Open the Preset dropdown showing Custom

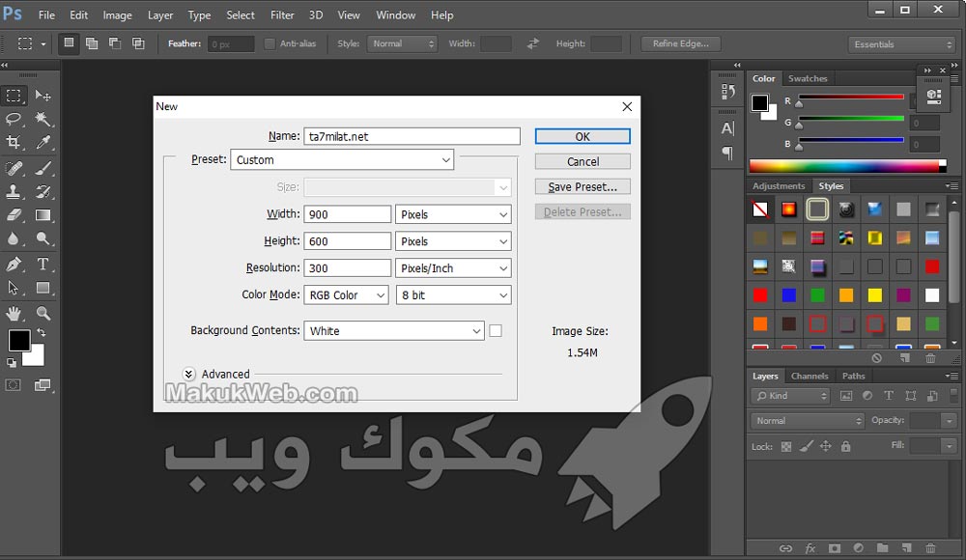[x=342, y=160]
